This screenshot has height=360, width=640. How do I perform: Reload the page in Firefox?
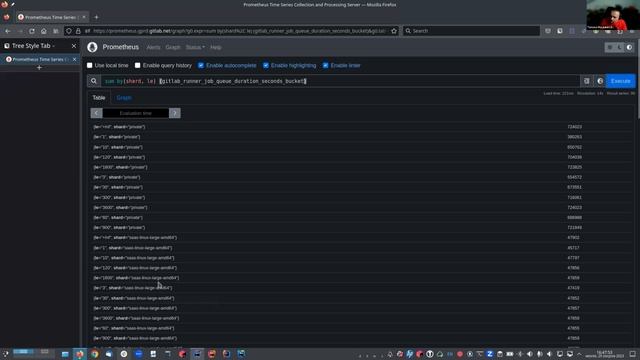(x=32, y=31)
